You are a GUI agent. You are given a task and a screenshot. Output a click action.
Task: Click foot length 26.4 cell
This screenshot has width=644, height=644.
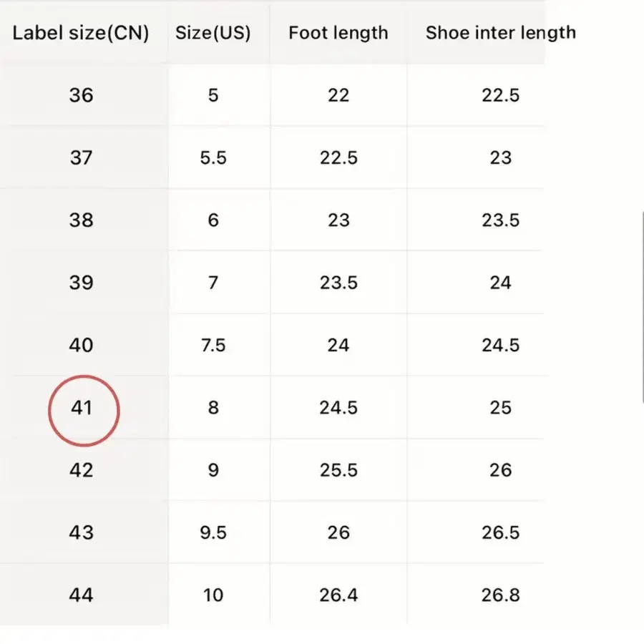tap(338, 595)
